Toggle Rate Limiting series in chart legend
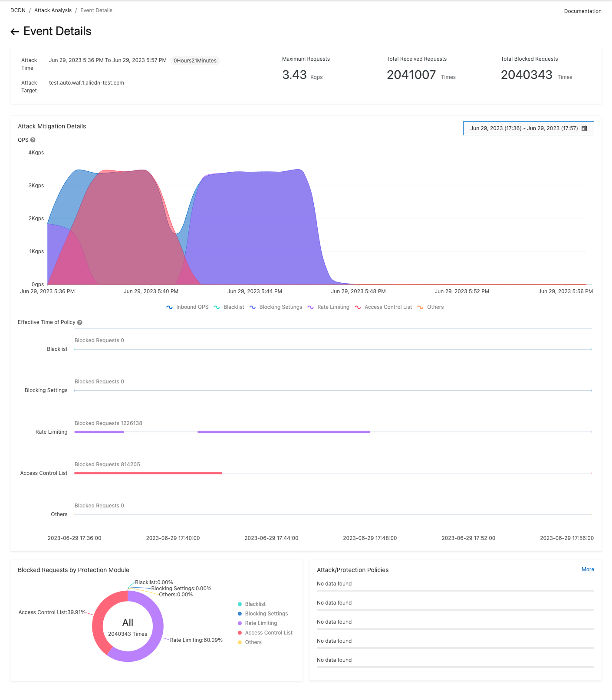This screenshot has height=700, width=612. click(x=328, y=307)
